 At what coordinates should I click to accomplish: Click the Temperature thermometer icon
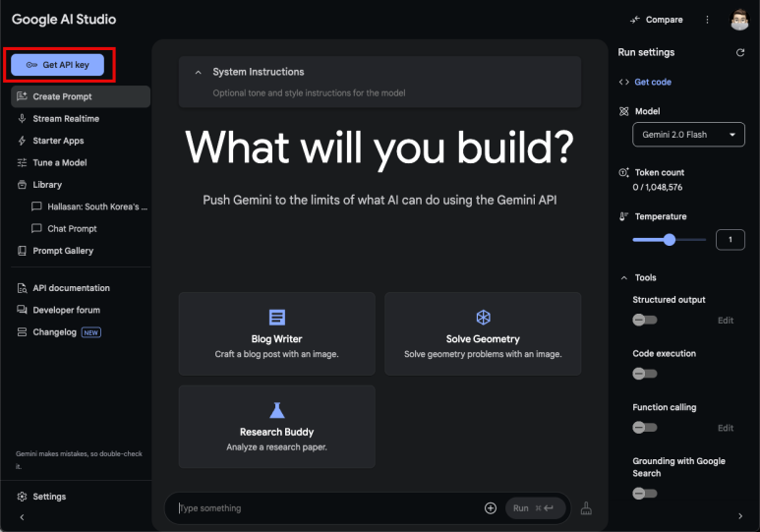[623, 216]
